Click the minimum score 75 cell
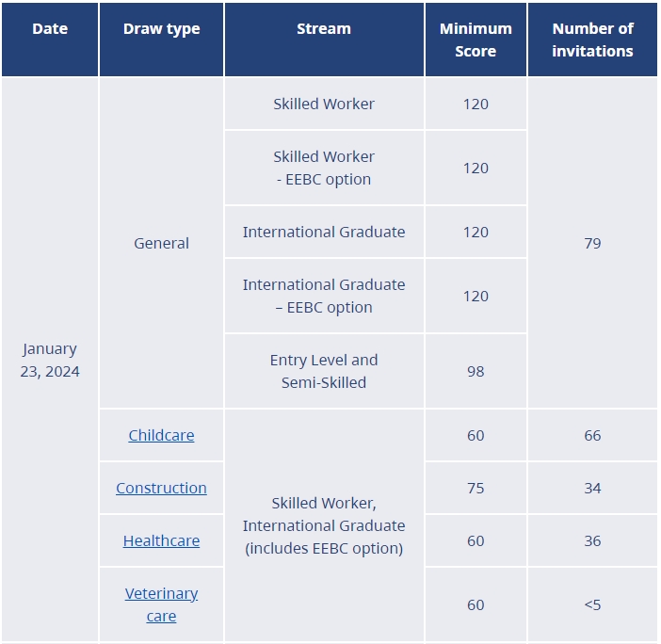 [476, 488]
